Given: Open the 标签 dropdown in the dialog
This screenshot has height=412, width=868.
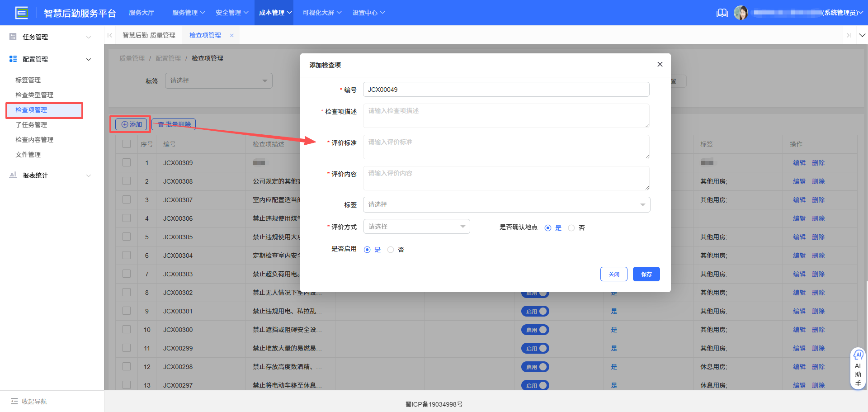Looking at the screenshot, I should [506, 204].
